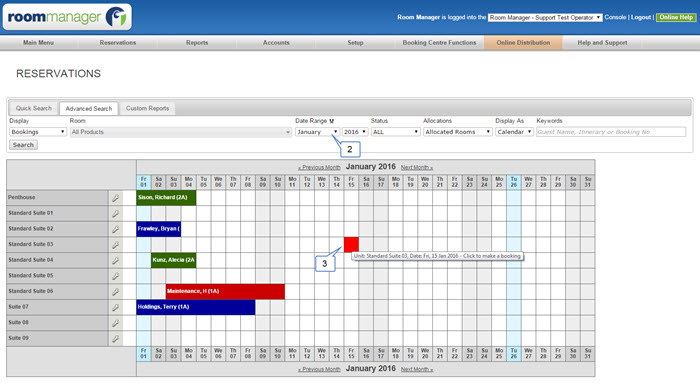Click the Room Manager logo
The image size is (700, 389).
coord(67,17)
